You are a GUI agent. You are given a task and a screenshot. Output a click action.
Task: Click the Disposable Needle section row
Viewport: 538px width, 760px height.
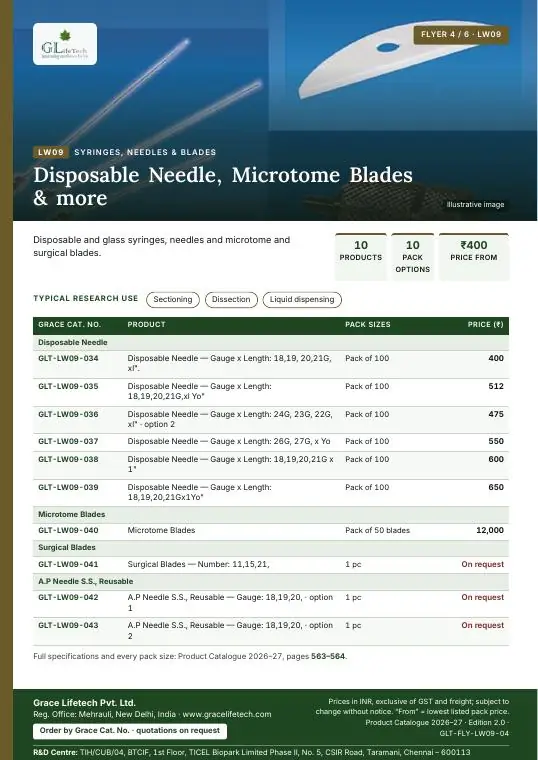tap(271, 343)
